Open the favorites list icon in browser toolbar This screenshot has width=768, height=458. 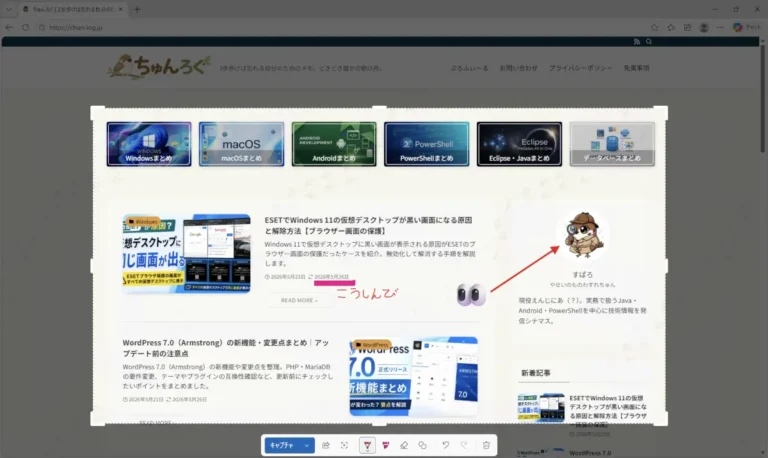[671, 27]
